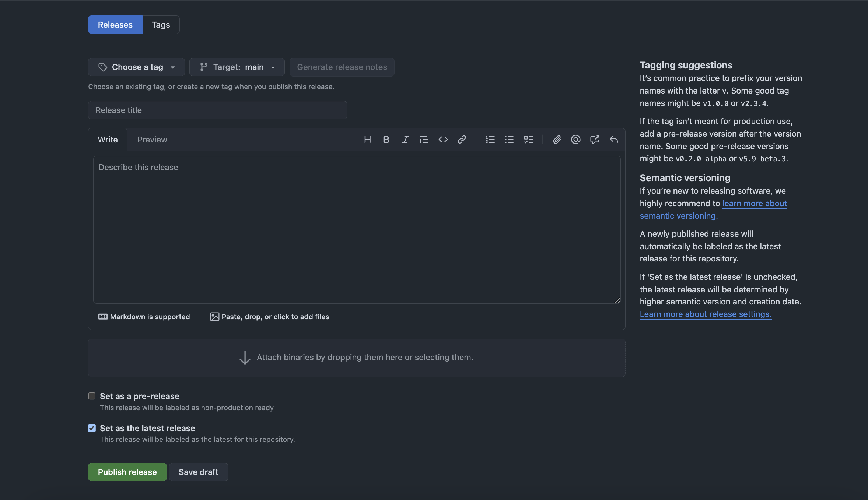Toggle bold text formatting

click(x=386, y=140)
